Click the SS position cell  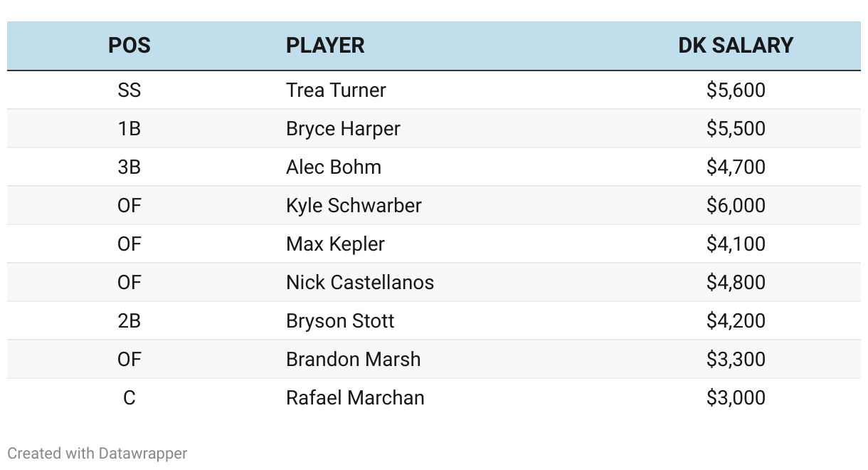pyautogui.click(x=129, y=90)
